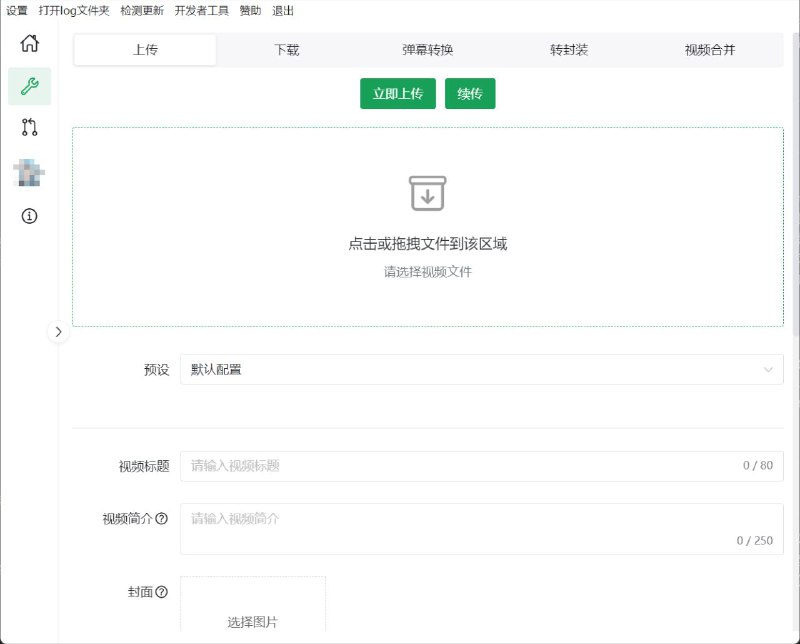Click the file drop zone area
Image resolution: width=800 pixels, height=644 pixels.
coord(428,225)
